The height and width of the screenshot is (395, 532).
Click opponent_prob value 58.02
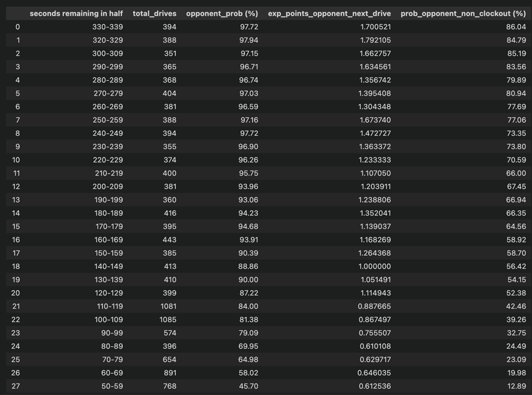248,373
